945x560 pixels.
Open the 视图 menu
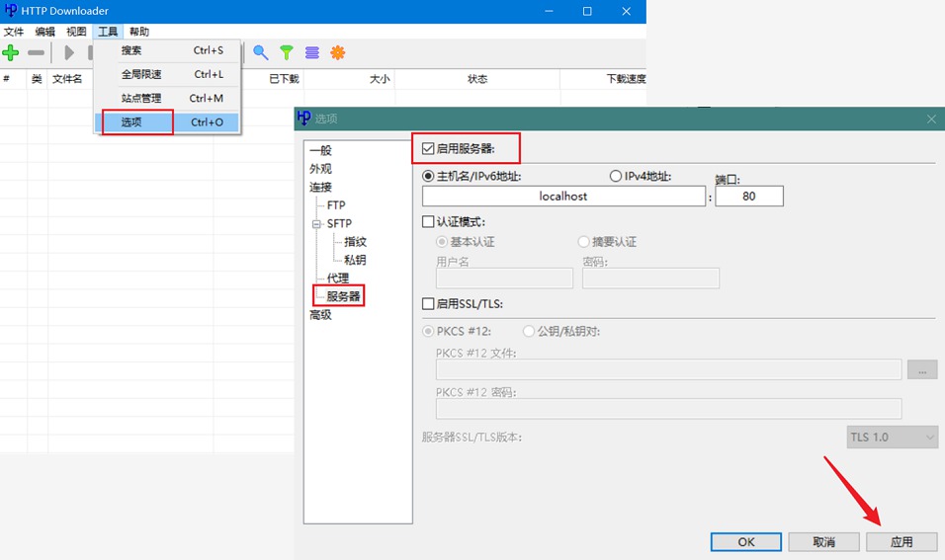(76, 32)
